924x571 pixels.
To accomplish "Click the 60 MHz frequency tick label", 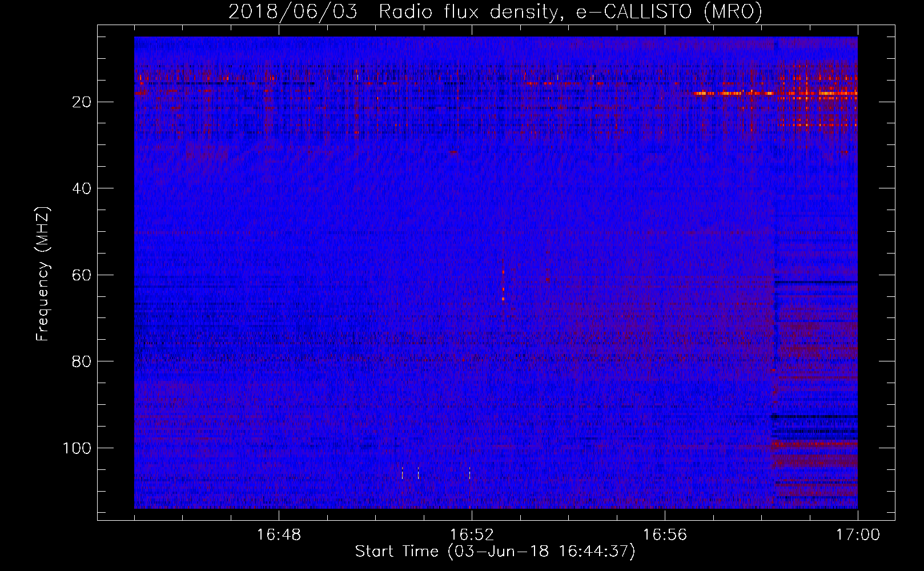I will click(82, 275).
